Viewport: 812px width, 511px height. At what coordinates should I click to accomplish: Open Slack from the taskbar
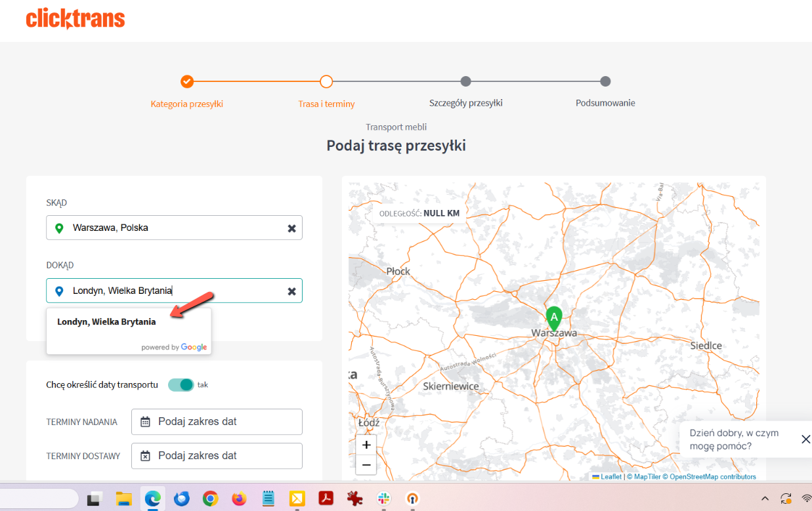(x=384, y=499)
